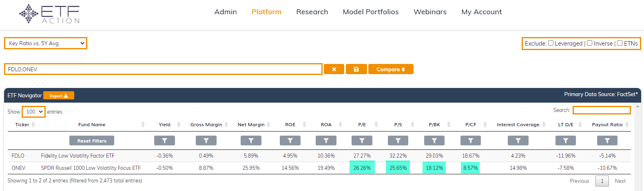Open the P/CF column filter

[x=471, y=141]
